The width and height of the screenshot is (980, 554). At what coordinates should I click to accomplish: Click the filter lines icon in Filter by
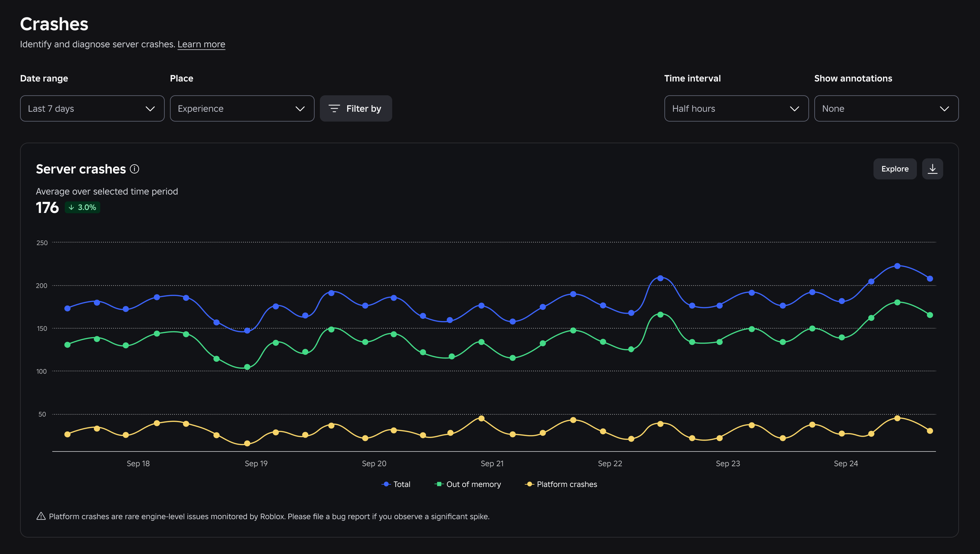334,108
